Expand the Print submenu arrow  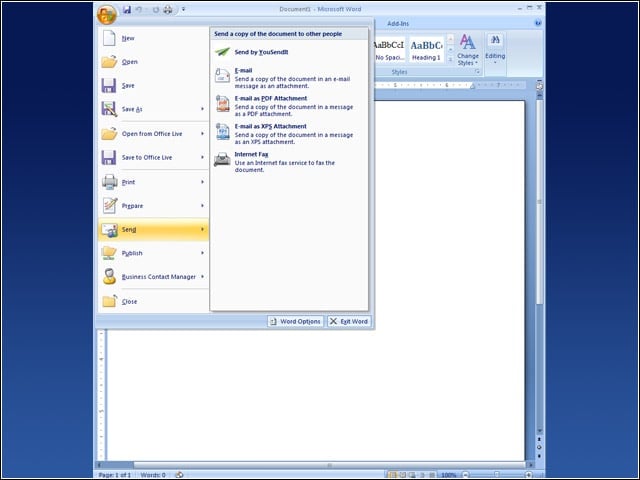(202, 182)
